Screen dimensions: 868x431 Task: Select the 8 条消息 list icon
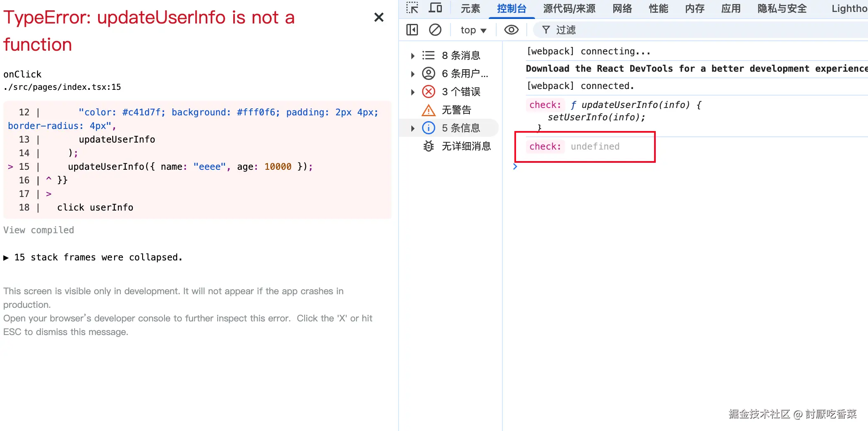click(x=429, y=55)
